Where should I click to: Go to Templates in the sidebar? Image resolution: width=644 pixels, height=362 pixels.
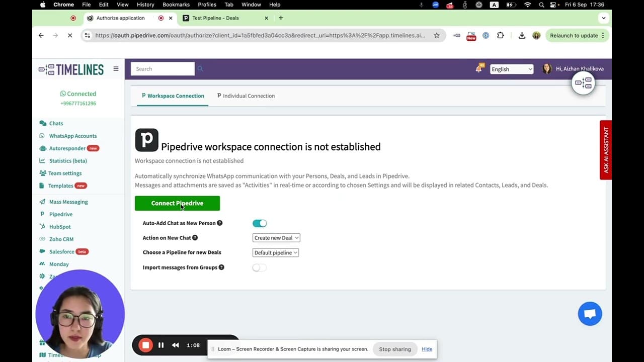(60, 186)
